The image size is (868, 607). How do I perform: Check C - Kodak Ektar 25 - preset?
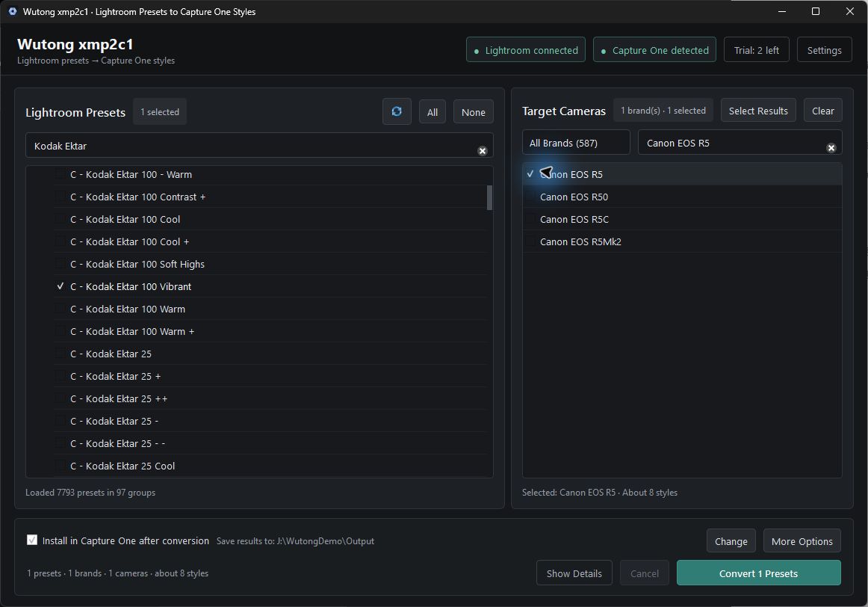coord(61,421)
